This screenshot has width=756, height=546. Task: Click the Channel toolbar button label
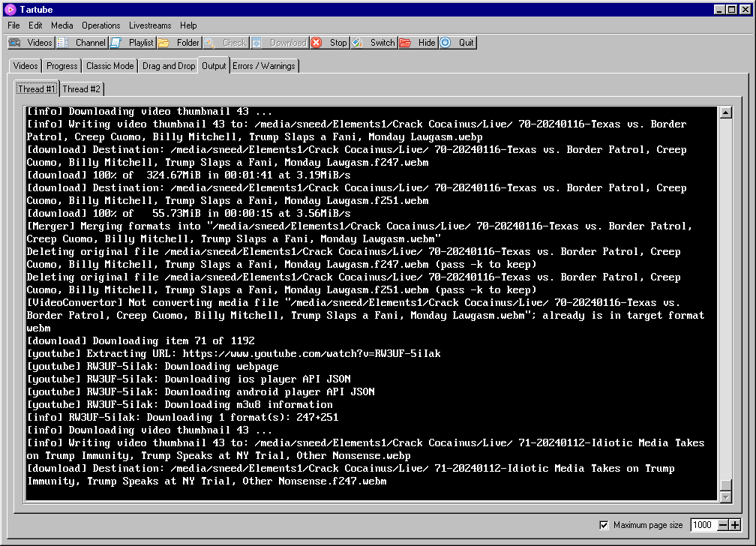pyautogui.click(x=90, y=43)
